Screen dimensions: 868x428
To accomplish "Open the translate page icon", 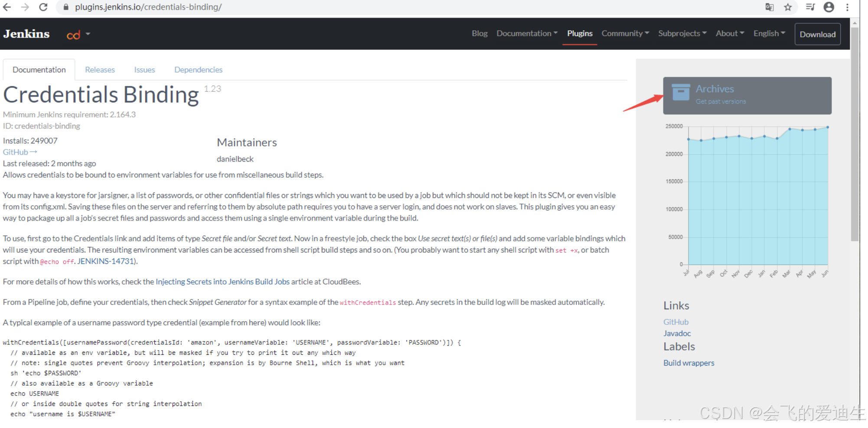I will (770, 7).
